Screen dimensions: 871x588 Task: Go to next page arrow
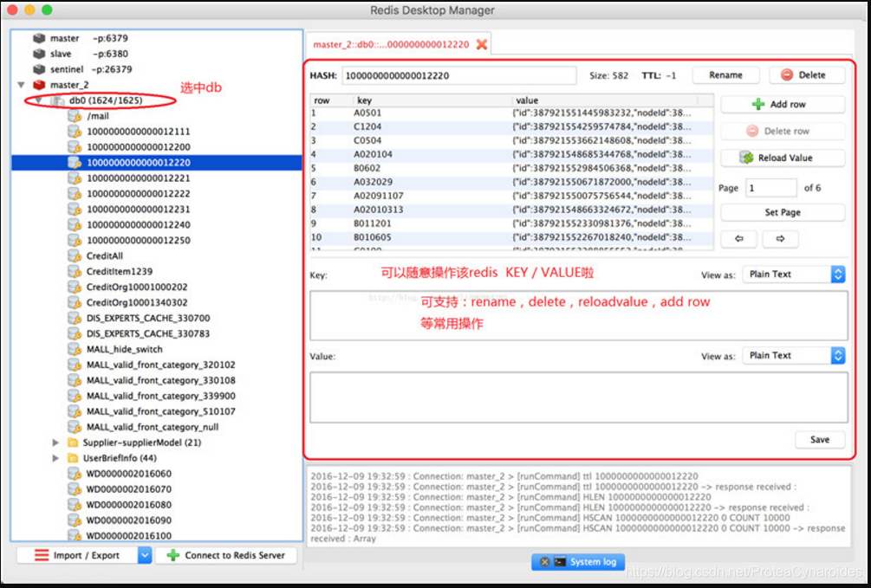click(x=781, y=239)
